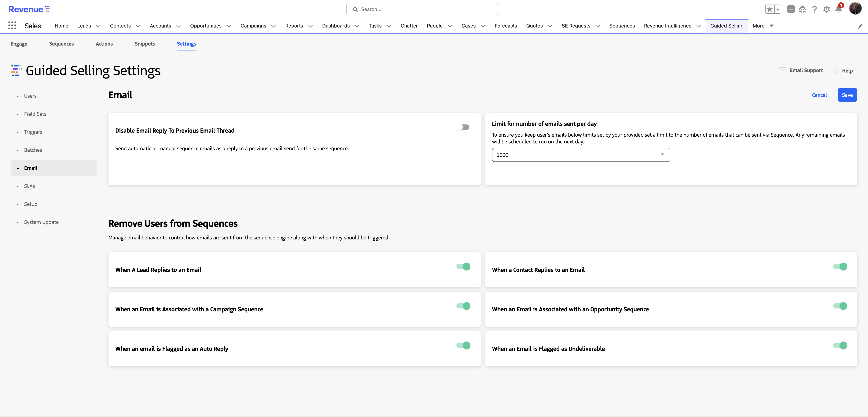
Task: Toggle Disable Email Reply To Previous Thread
Action: 463,127
